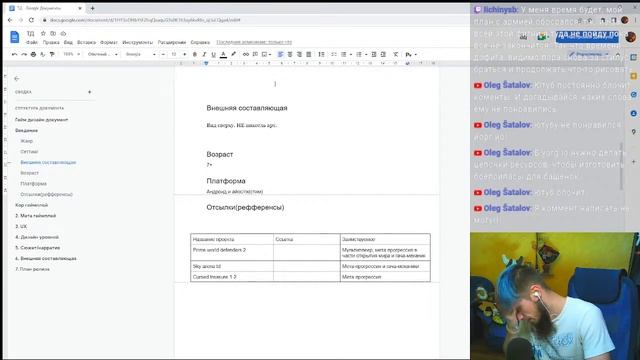Screen dimensions: 640x360
Task: Open the input tools dropdown
Action: pos(411,54)
